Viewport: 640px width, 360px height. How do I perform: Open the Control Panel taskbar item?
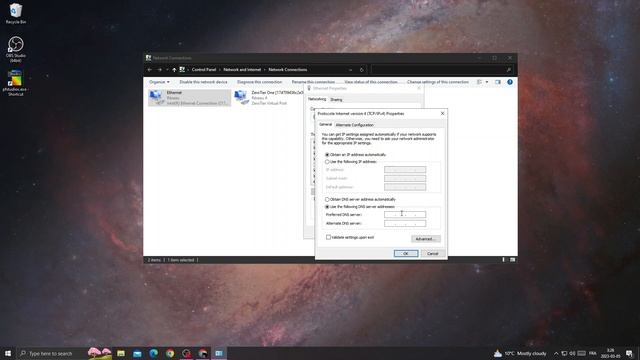219,353
